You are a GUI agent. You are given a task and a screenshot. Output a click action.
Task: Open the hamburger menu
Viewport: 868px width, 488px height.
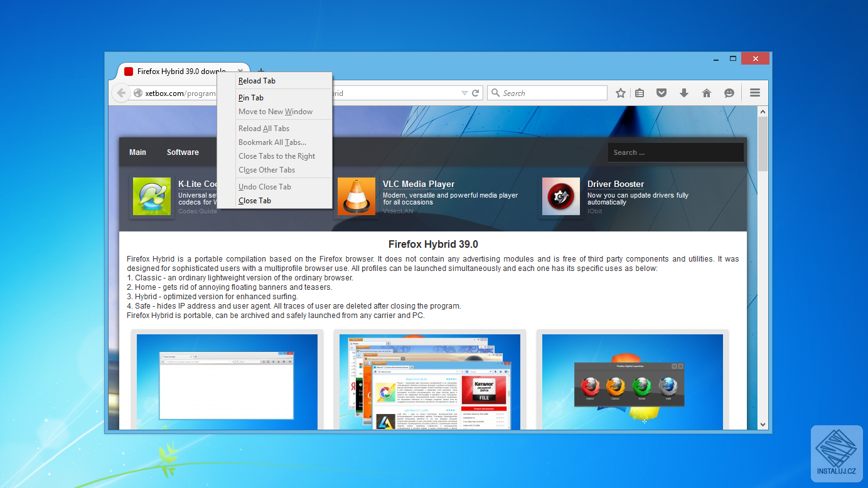pos(755,93)
